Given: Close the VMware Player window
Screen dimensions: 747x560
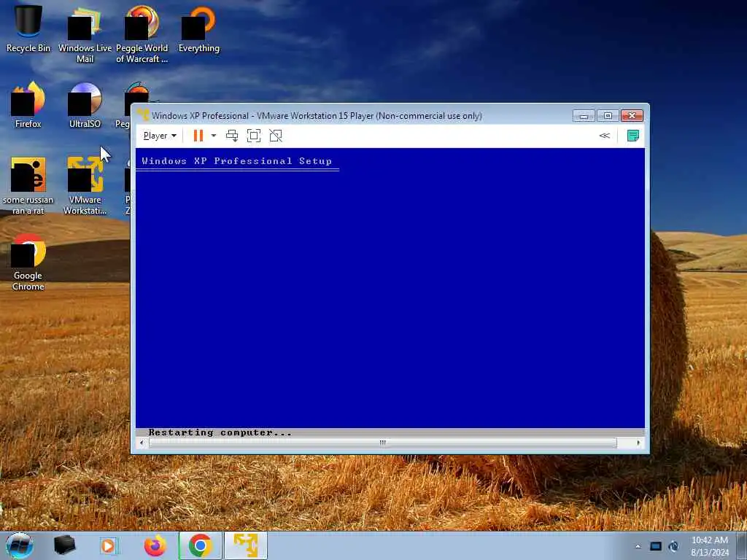Looking at the screenshot, I should coord(632,116).
